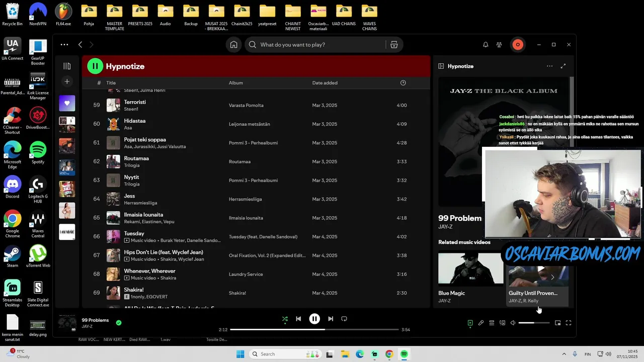Pause playback with the green Hypnotize button
Screen dimensions: 644x362
(95, 66)
